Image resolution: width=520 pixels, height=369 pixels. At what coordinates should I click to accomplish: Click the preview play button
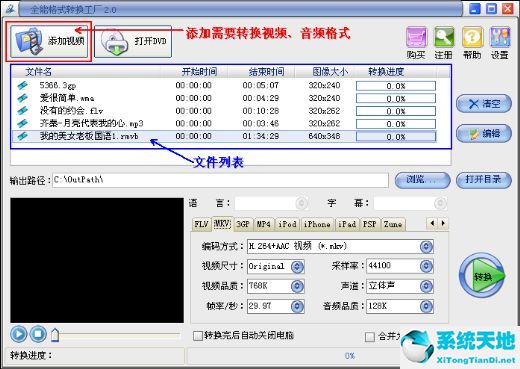click(19, 334)
